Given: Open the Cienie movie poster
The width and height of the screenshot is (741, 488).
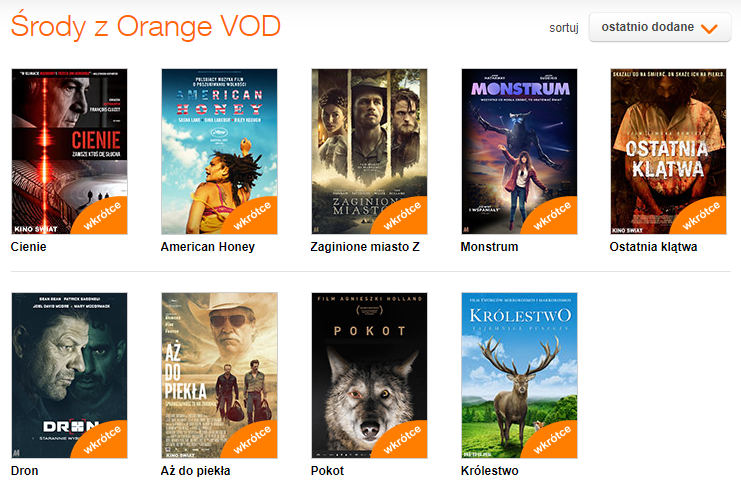Looking at the screenshot, I should point(69,152).
